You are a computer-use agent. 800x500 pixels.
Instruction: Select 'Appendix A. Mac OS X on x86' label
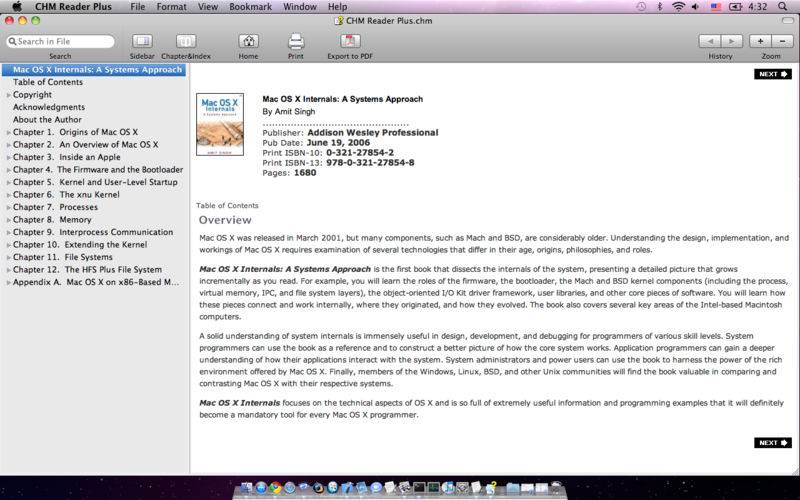[96, 282]
